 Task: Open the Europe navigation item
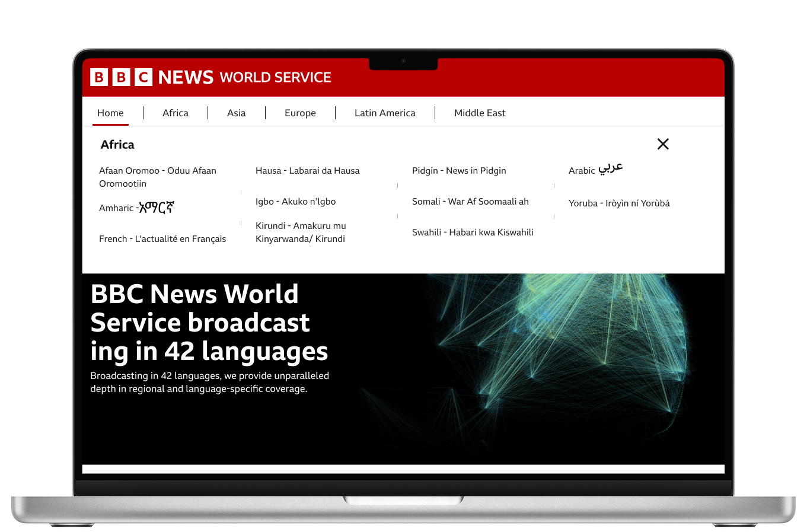[x=300, y=113]
